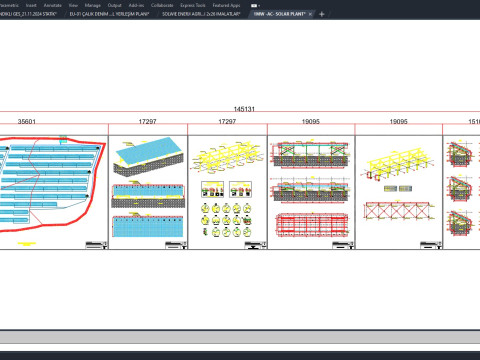
Task: Click the blue roof isometric view drawing
Action: [148, 157]
